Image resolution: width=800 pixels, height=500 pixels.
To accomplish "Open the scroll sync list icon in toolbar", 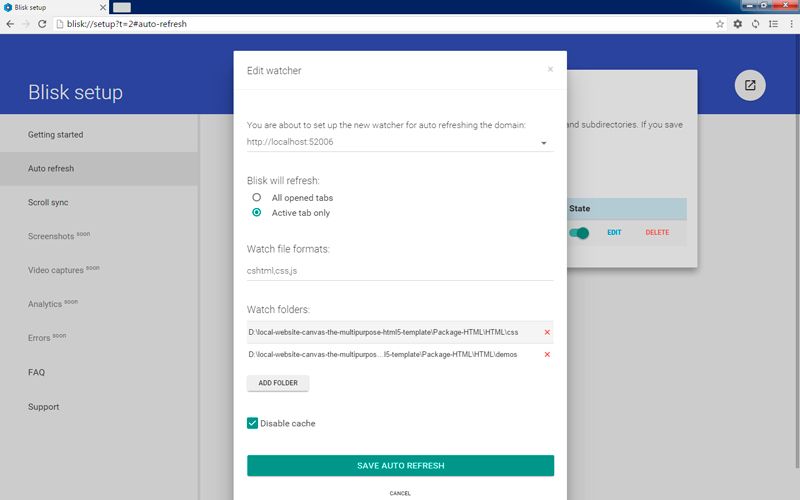I will pyautogui.click(x=773, y=24).
